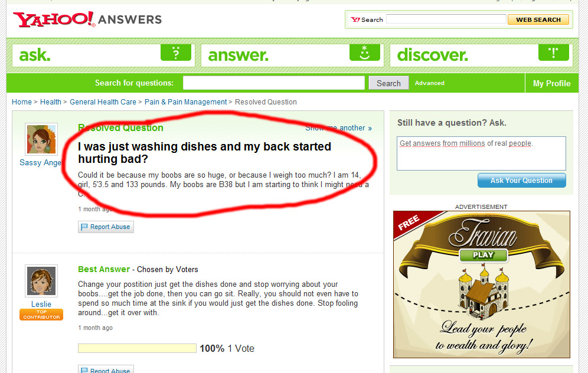Viewport: 588px width, 373px height.
Task: Open My Profile
Action: point(551,83)
